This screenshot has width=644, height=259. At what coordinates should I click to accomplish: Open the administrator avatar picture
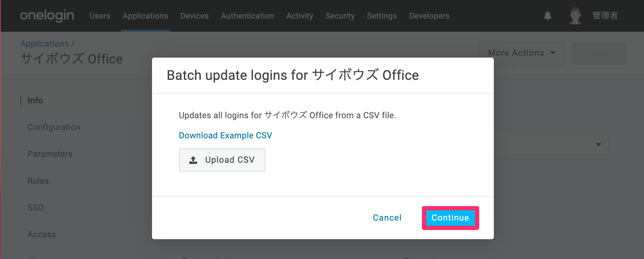point(575,16)
